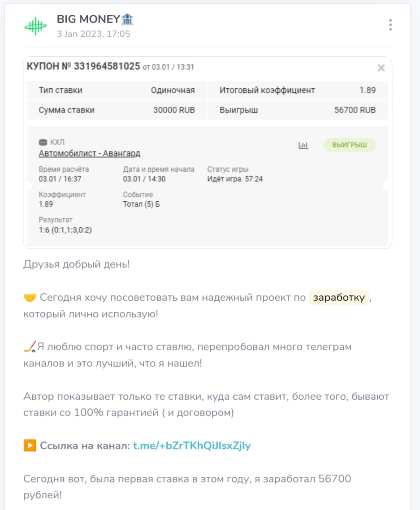The image size is (420, 510).
Task: Click the green ВЫИГРЫШ status badge
Action: 349,145
